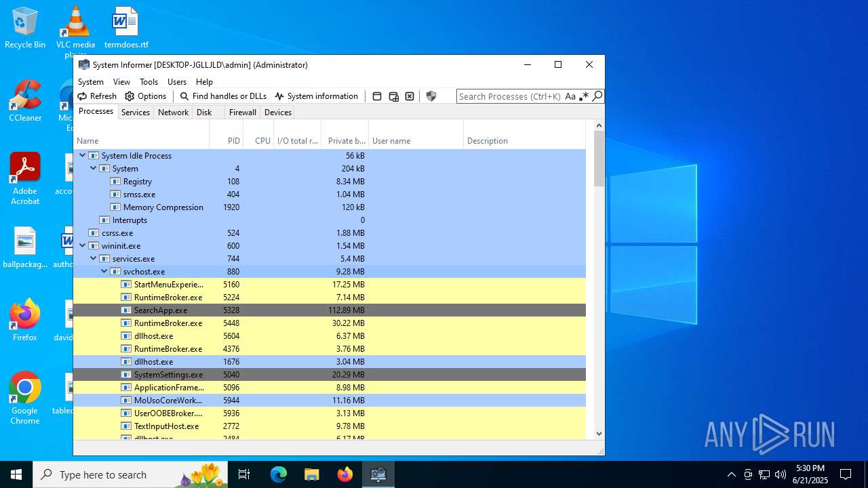Select the csrss.exe process row
Viewport: 868px width, 488px height.
pyautogui.click(x=330, y=232)
